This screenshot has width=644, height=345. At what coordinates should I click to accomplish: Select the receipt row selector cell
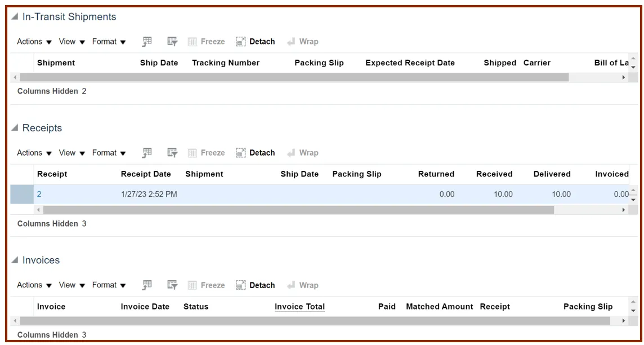click(22, 194)
